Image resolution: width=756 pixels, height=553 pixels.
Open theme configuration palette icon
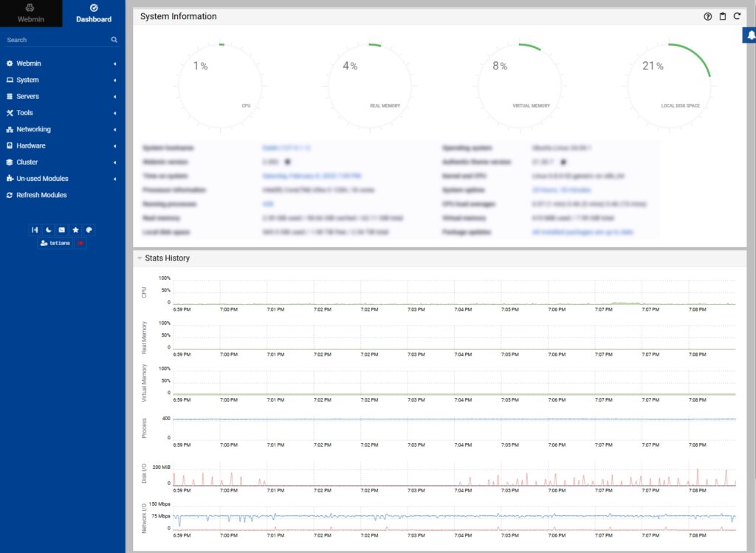[x=89, y=230]
